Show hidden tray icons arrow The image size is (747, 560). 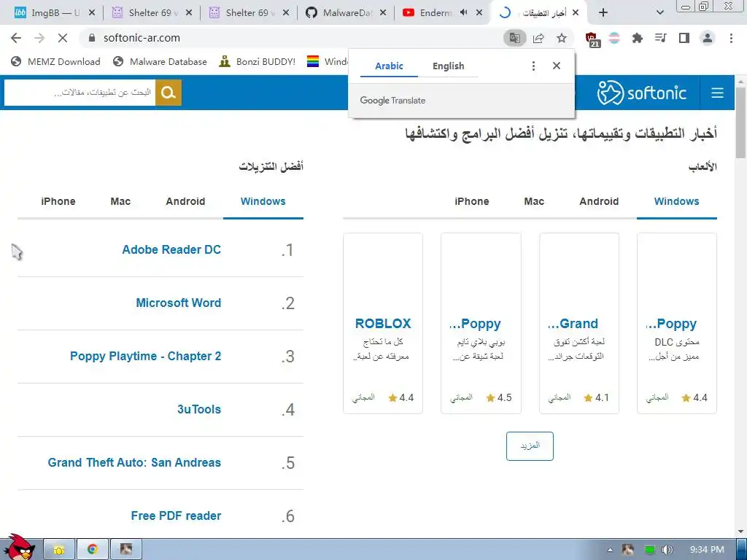coord(611,550)
